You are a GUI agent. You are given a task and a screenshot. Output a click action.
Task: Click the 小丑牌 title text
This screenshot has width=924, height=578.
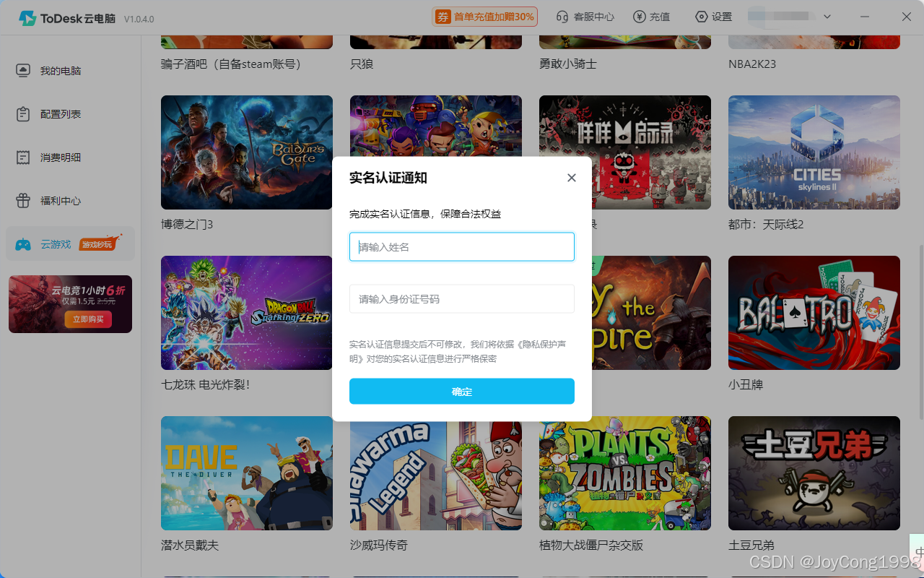point(746,385)
